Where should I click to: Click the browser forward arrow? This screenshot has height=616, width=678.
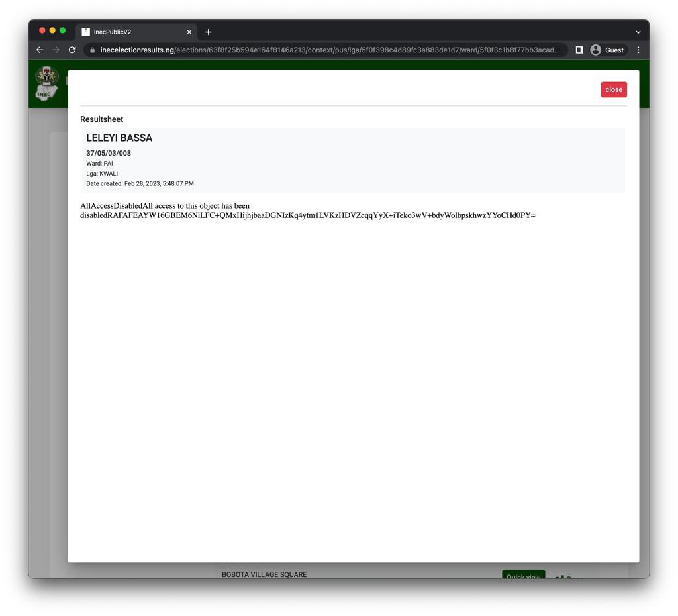coord(56,50)
